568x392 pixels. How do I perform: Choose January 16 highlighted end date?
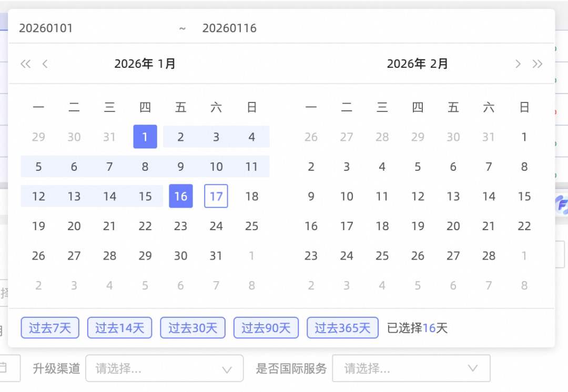[180, 197]
